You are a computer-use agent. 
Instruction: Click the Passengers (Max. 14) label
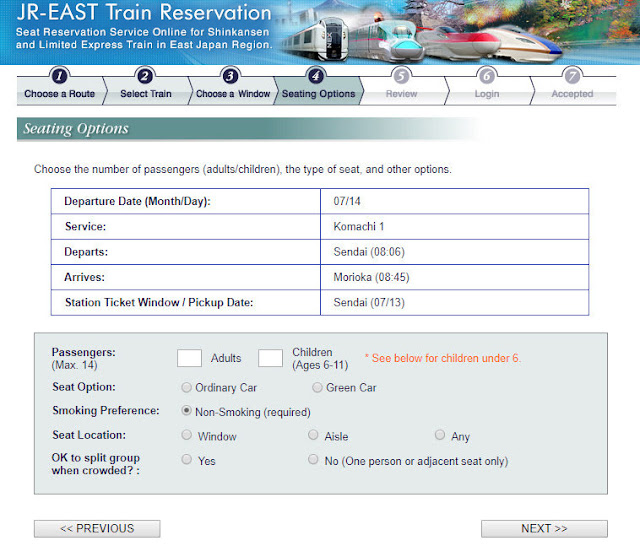click(x=84, y=358)
